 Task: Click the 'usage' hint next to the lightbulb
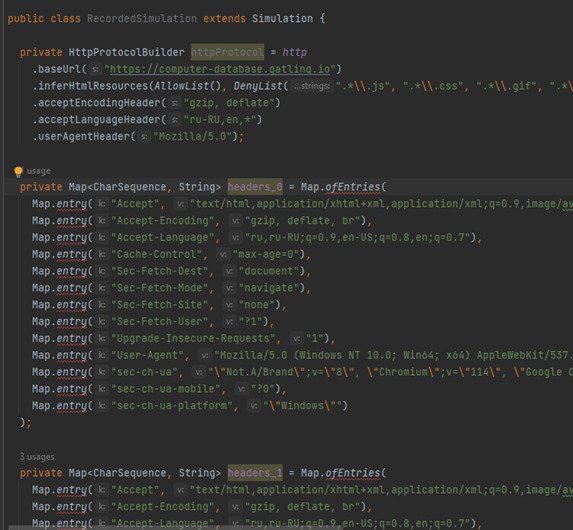coord(39,171)
